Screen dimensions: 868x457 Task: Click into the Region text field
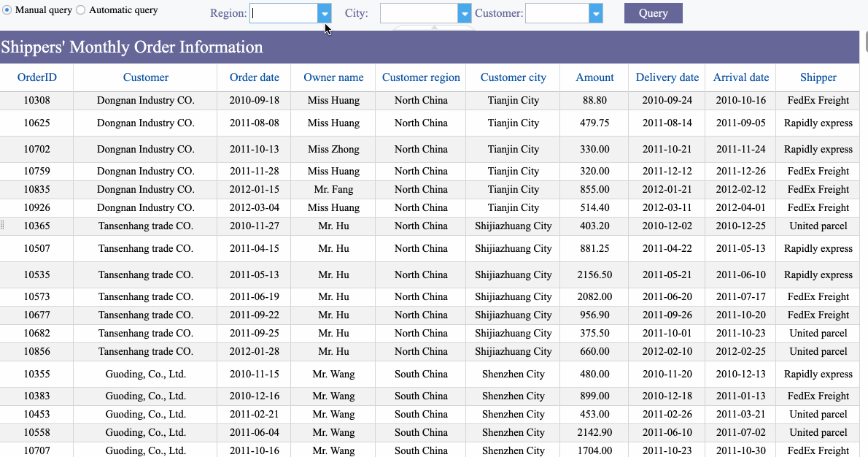(284, 13)
